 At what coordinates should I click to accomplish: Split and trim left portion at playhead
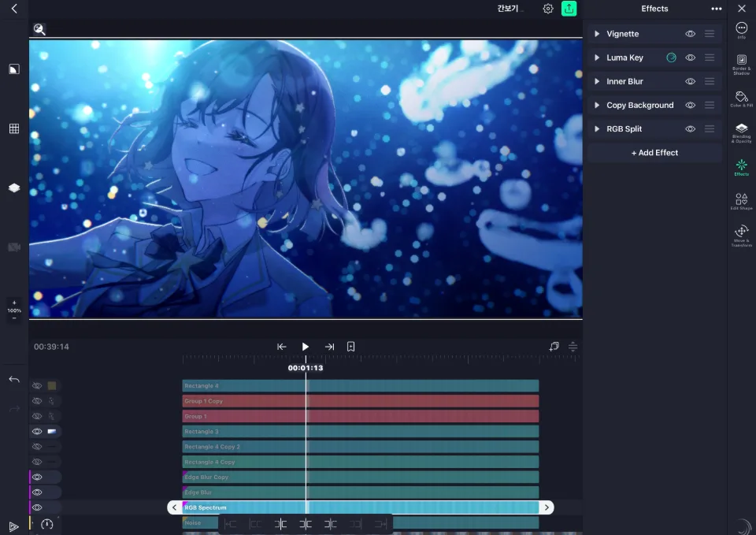point(280,524)
